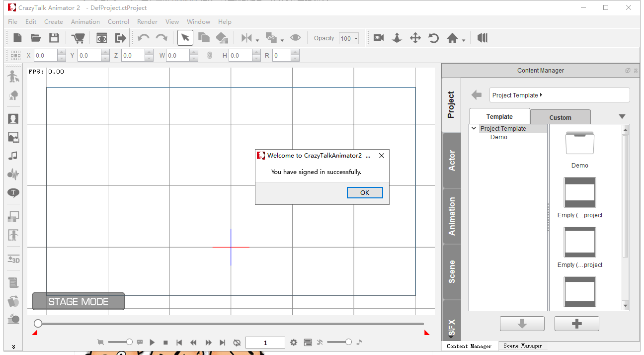Expand the Flip tool dropdown arrow

click(257, 40)
